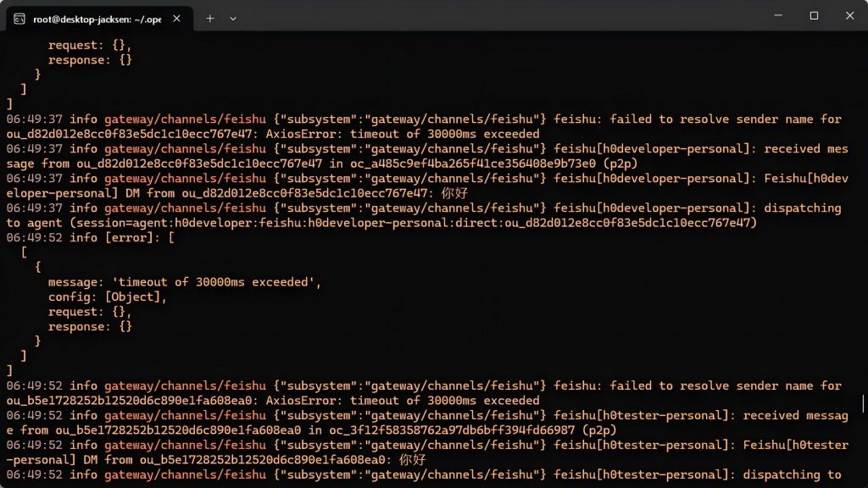Viewport: 868px width, 488px height.
Task: Open a new tab with the plus icon
Action: pyautogui.click(x=210, y=18)
